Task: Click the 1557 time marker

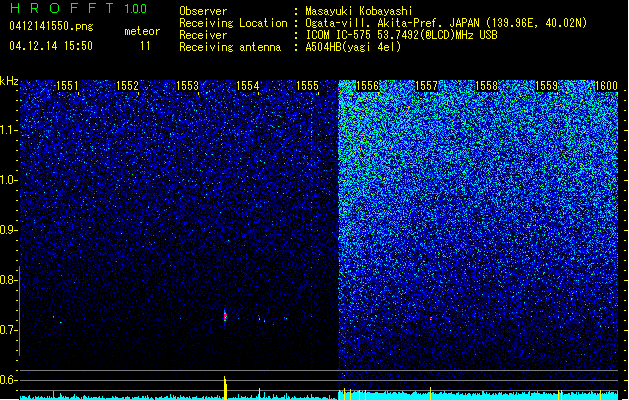Action: (x=426, y=86)
